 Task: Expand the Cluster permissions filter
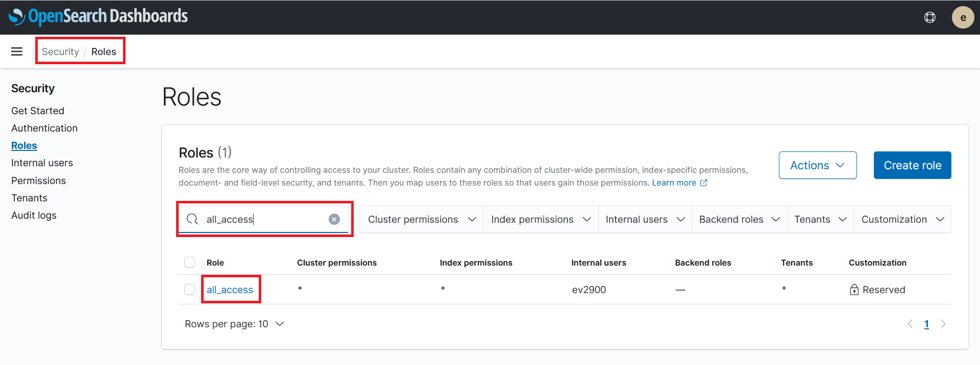(422, 219)
